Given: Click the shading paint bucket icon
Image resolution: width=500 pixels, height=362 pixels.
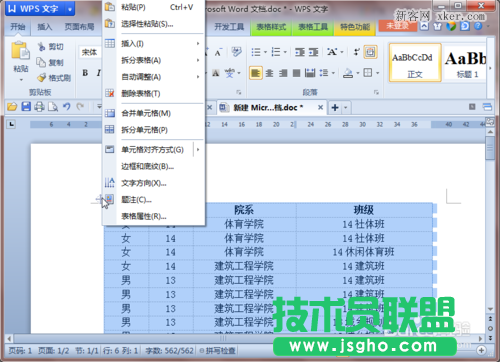Looking at the screenshot, I should [348, 73].
